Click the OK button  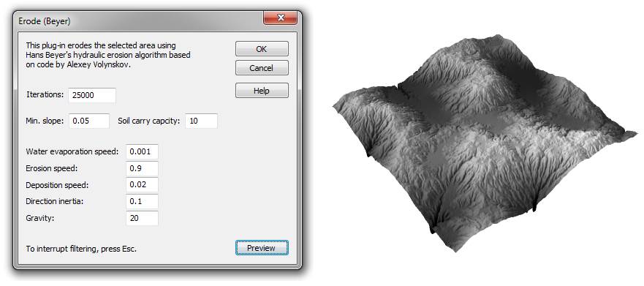(x=262, y=49)
